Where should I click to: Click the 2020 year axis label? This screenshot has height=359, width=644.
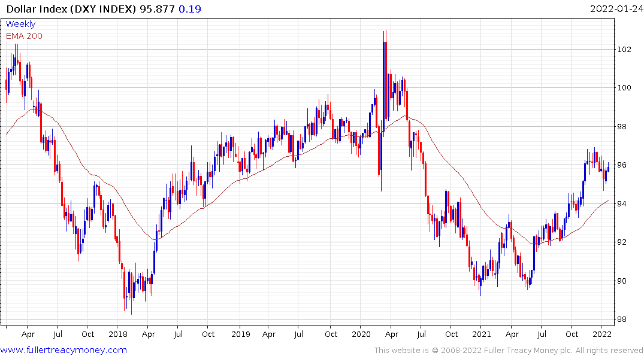[361, 334]
